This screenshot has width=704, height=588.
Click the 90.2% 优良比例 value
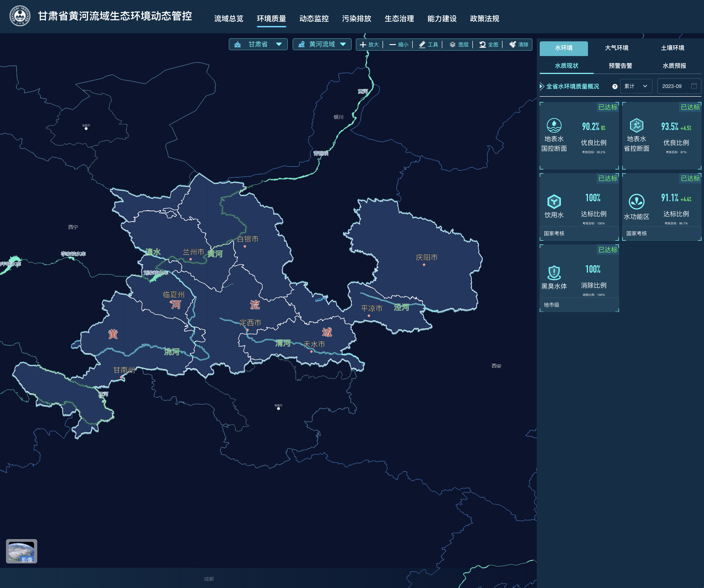590,126
